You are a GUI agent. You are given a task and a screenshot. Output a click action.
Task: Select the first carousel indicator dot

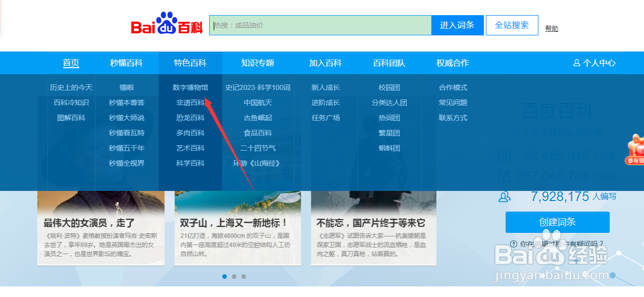[224, 276]
